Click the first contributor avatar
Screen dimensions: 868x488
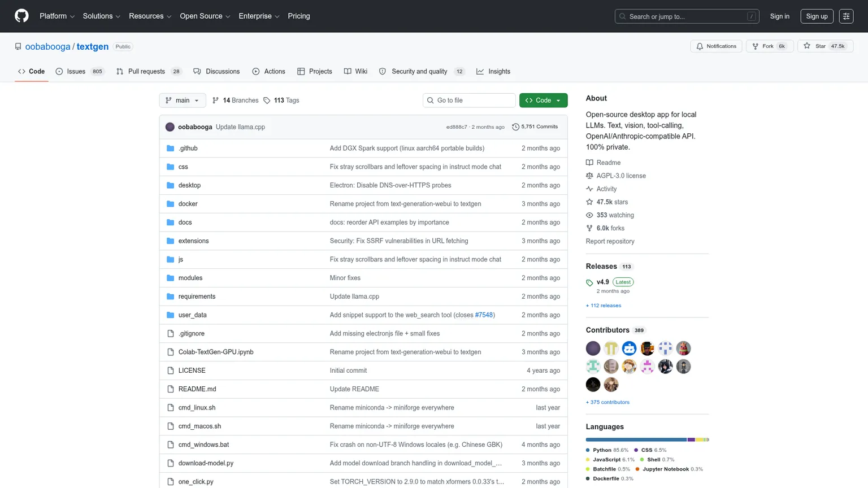[593, 348]
